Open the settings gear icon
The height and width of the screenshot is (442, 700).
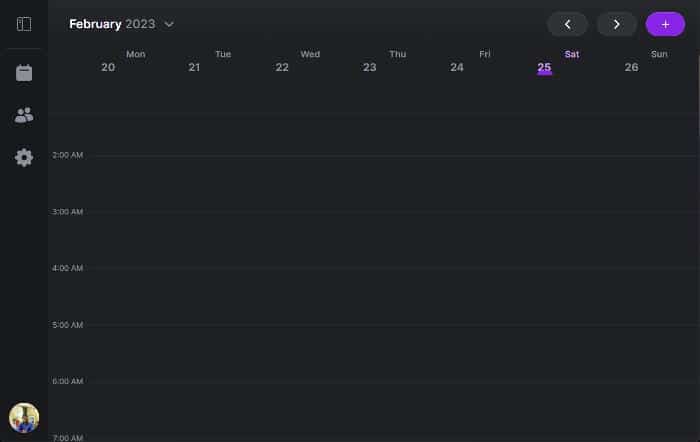tap(24, 158)
